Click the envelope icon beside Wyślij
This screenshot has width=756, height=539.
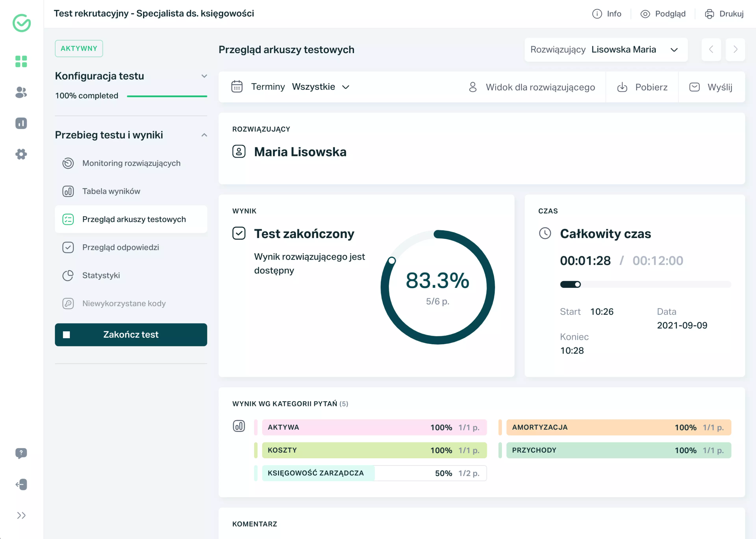pos(694,87)
